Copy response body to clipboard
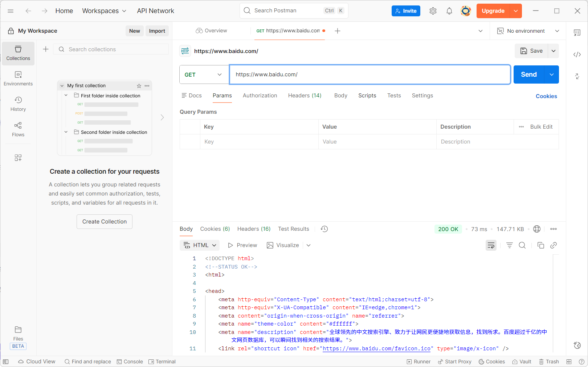 pyautogui.click(x=541, y=245)
